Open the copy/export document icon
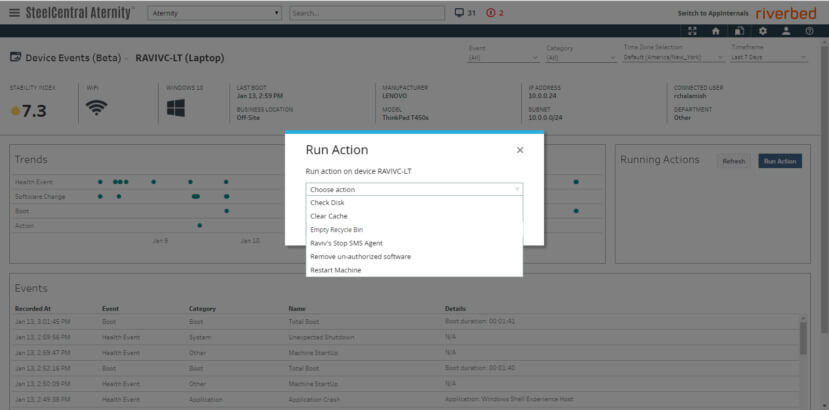The height and width of the screenshot is (410, 829). point(740,31)
